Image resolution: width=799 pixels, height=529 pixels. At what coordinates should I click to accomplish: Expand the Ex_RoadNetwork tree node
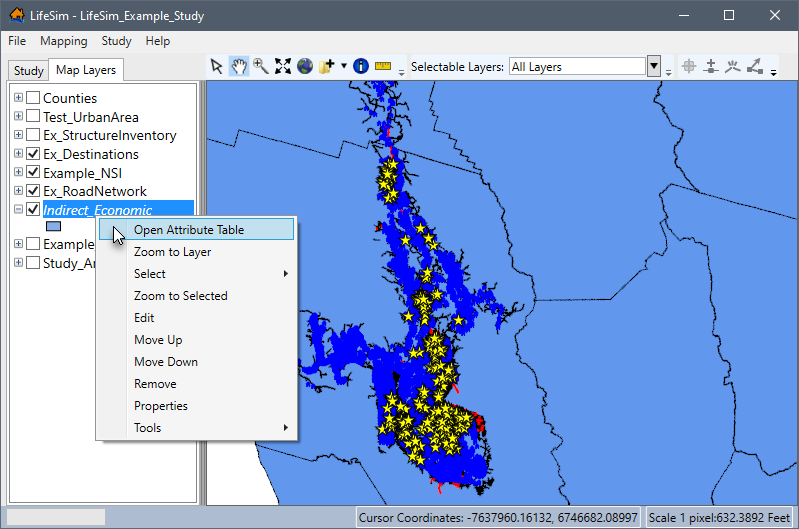point(18,191)
